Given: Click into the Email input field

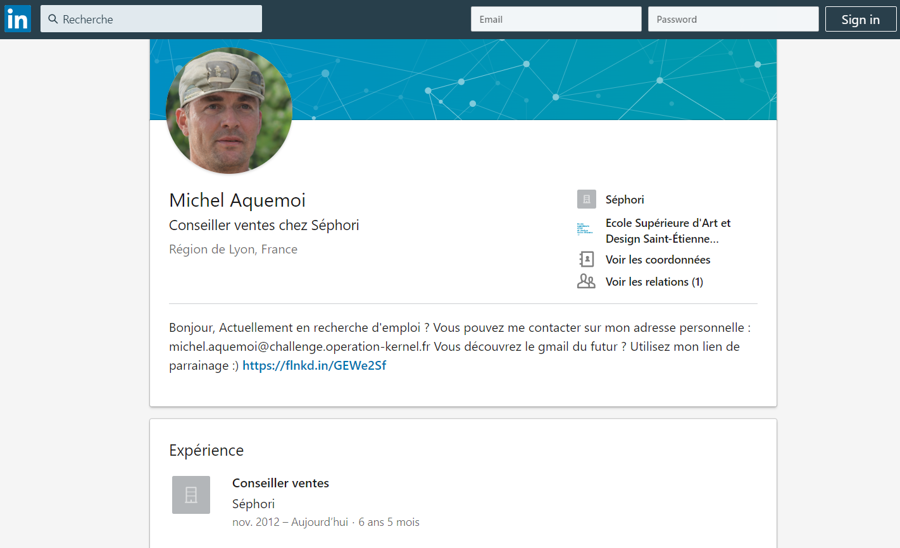Looking at the screenshot, I should (556, 19).
